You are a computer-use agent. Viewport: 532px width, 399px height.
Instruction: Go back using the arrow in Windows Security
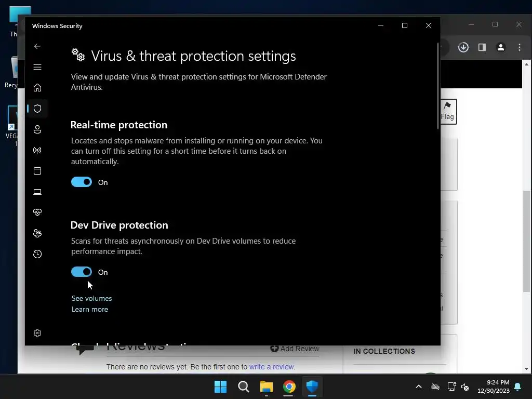coord(37,46)
